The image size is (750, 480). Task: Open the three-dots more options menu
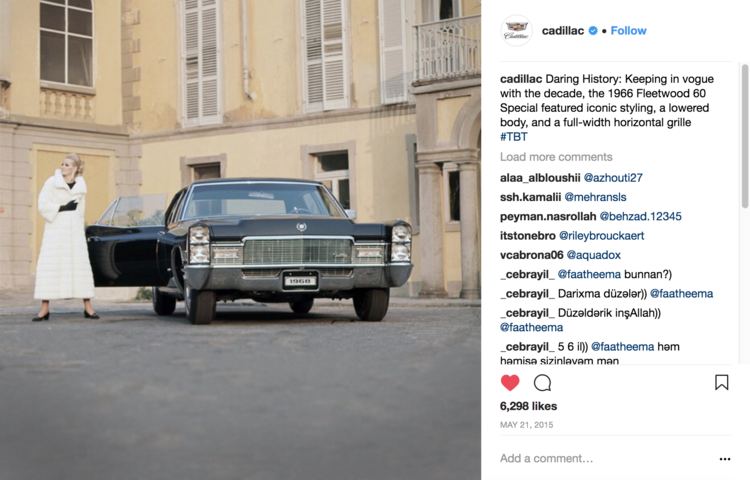(x=725, y=459)
